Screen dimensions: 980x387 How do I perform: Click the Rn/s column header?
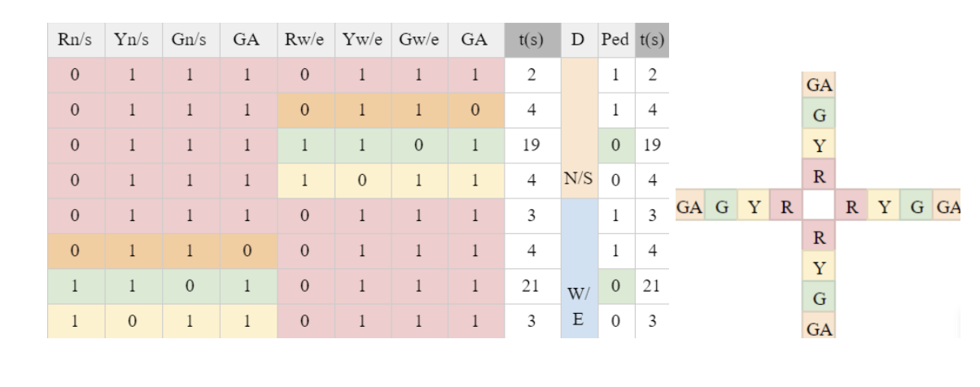(x=76, y=41)
